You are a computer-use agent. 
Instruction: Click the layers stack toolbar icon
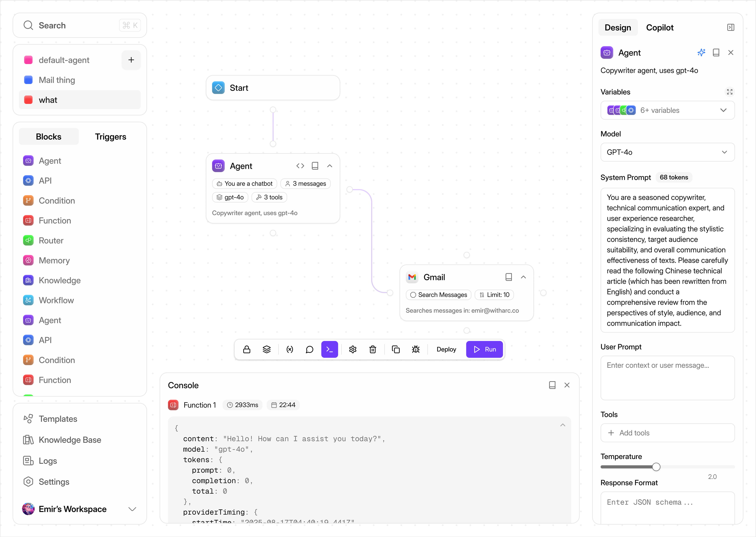coord(267,350)
